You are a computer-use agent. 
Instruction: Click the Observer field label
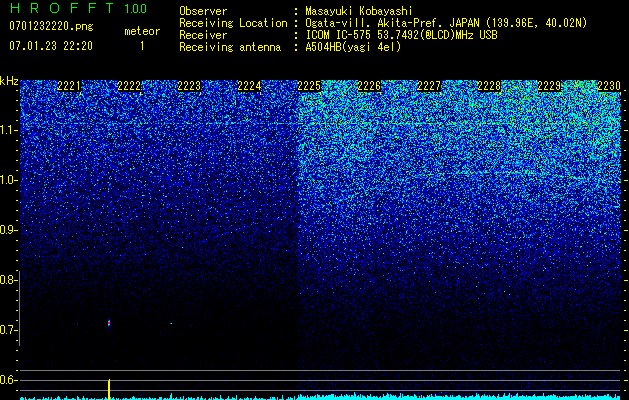[x=203, y=11]
